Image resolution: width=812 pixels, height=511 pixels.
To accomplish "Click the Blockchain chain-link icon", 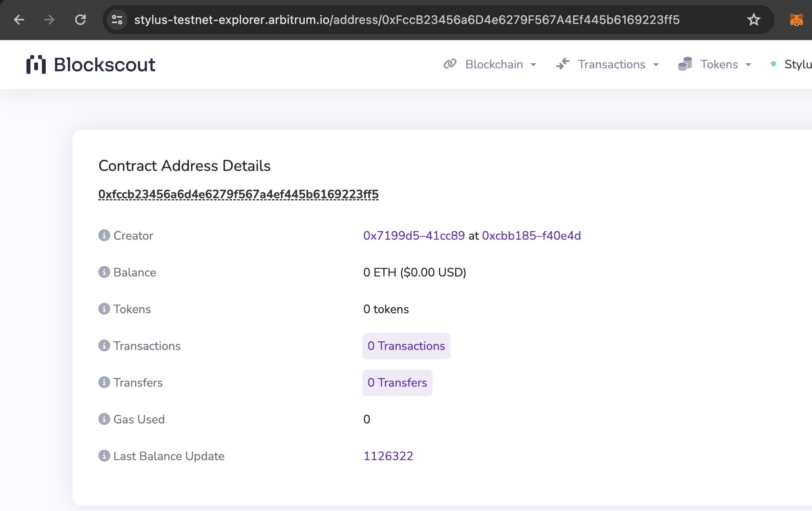I will coord(450,64).
